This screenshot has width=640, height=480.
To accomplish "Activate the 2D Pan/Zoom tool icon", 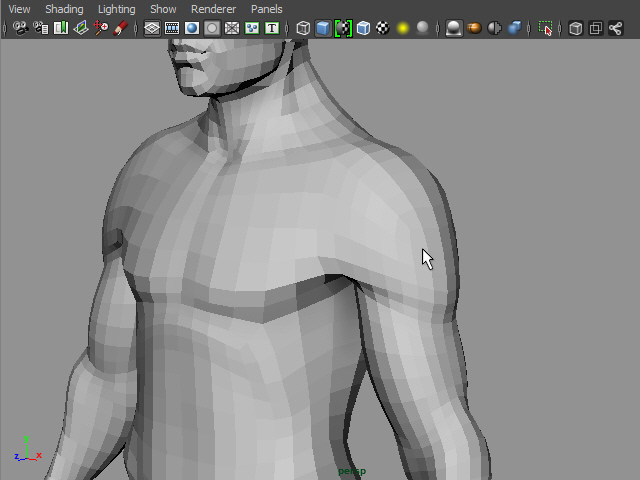I will click(x=101, y=28).
